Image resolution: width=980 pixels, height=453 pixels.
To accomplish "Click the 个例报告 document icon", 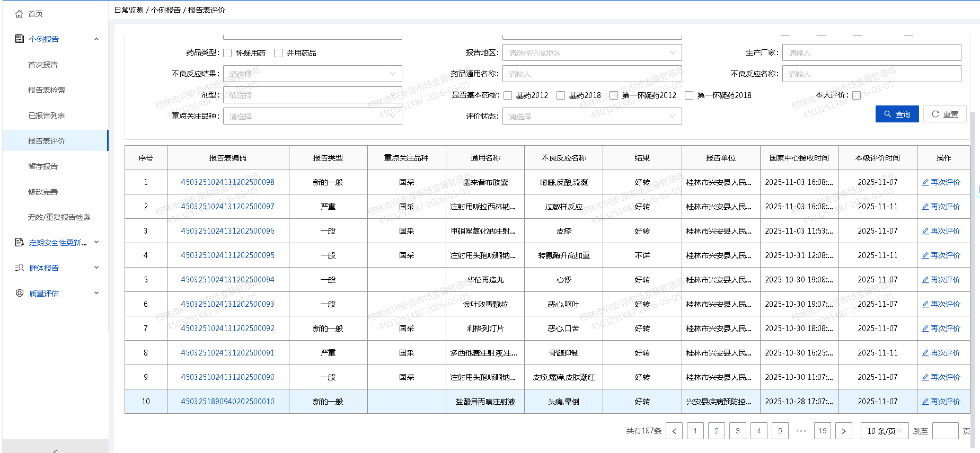I will [x=20, y=39].
